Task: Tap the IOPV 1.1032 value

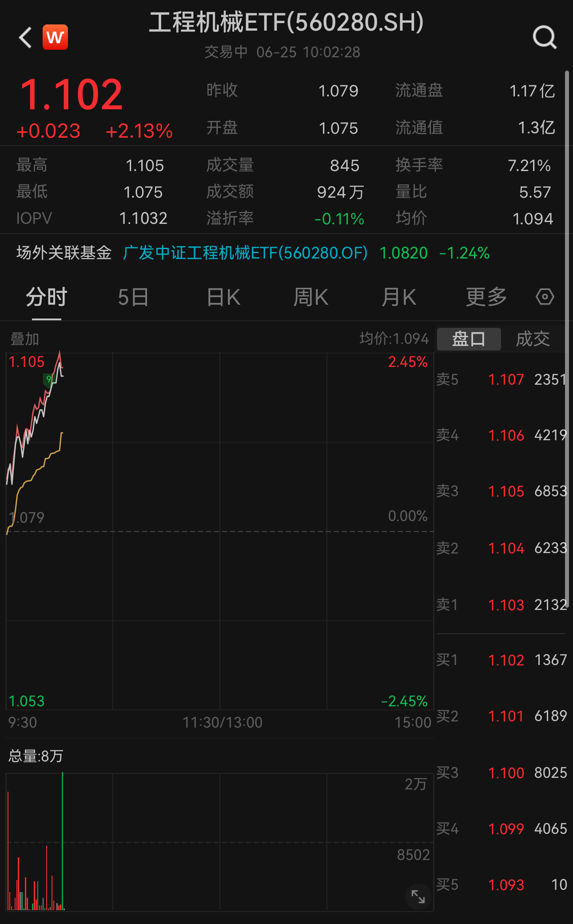Action: 143,219
